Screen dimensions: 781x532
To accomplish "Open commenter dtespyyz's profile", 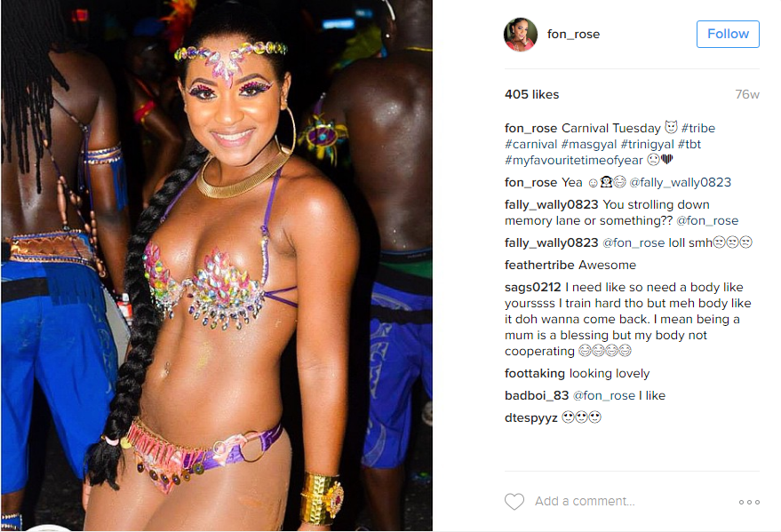I will tap(531, 417).
